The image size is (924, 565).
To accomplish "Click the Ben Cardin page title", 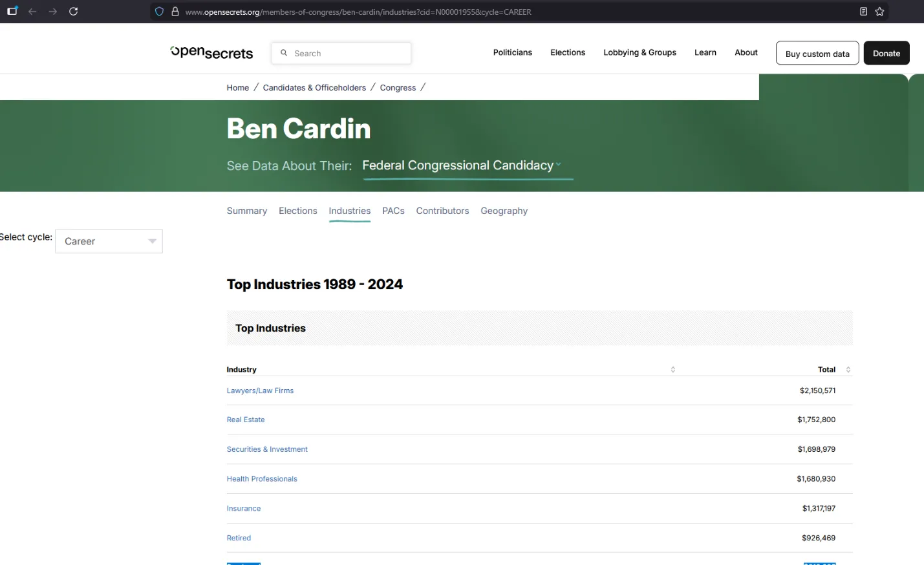I will coord(299,129).
